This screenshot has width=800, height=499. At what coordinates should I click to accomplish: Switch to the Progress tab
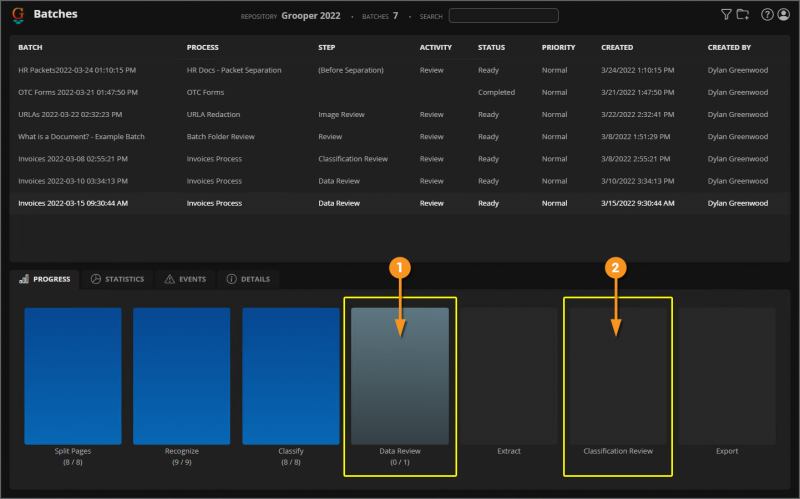(44, 279)
